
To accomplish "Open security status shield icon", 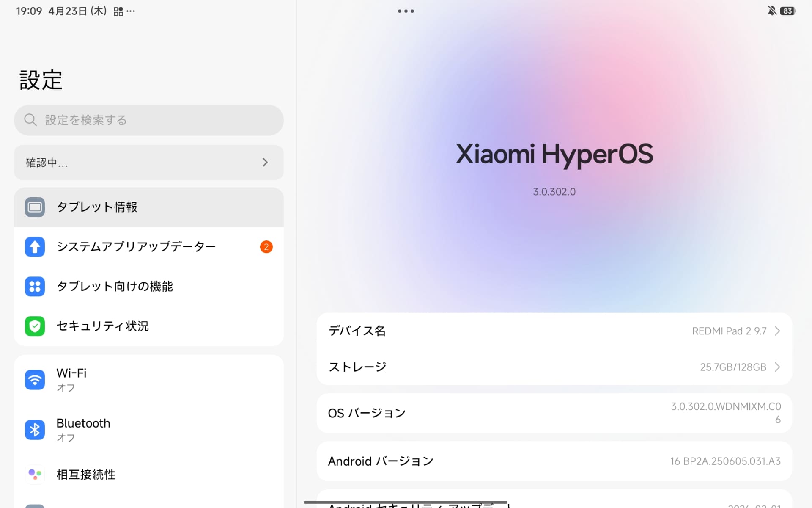I will pos(35,326).
